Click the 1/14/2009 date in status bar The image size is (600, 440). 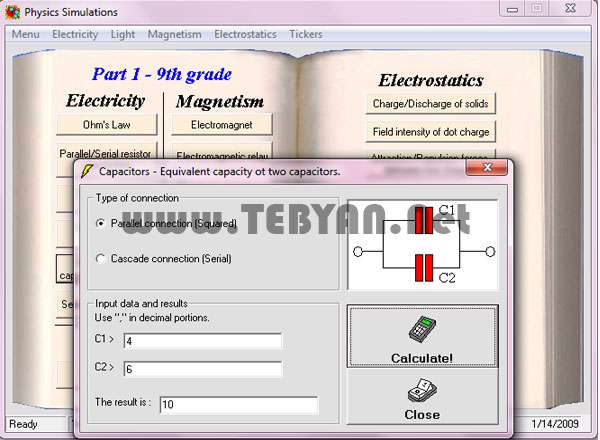[555, 424]
